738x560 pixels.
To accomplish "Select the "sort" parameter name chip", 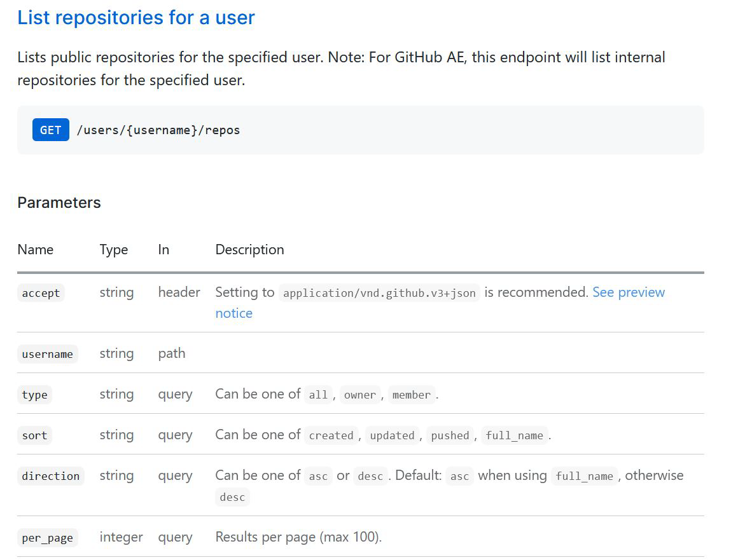I will [x=34, y=435].
